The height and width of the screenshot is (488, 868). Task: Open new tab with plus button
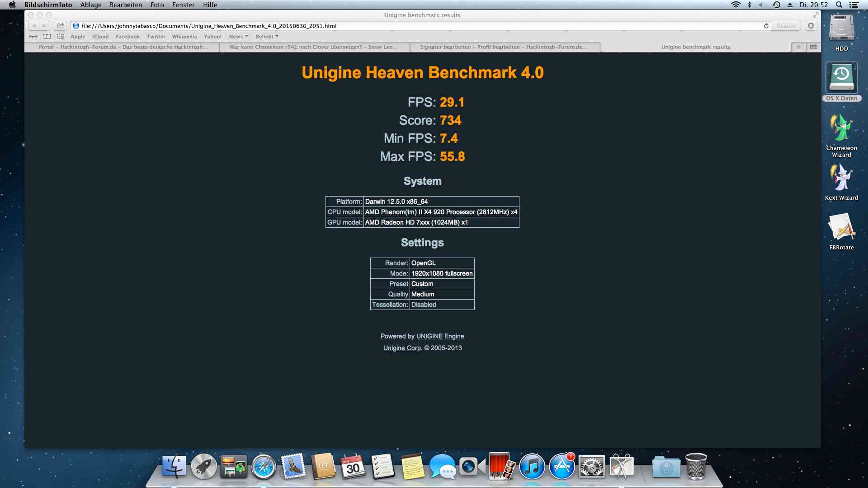tap(799, 47)
